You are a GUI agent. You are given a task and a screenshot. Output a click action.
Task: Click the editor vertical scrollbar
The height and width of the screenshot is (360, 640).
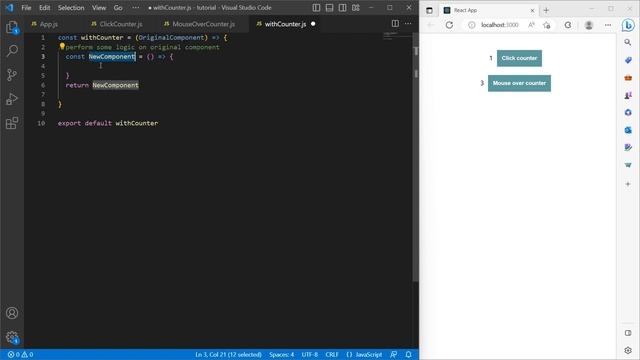click(x=416, y=157)
